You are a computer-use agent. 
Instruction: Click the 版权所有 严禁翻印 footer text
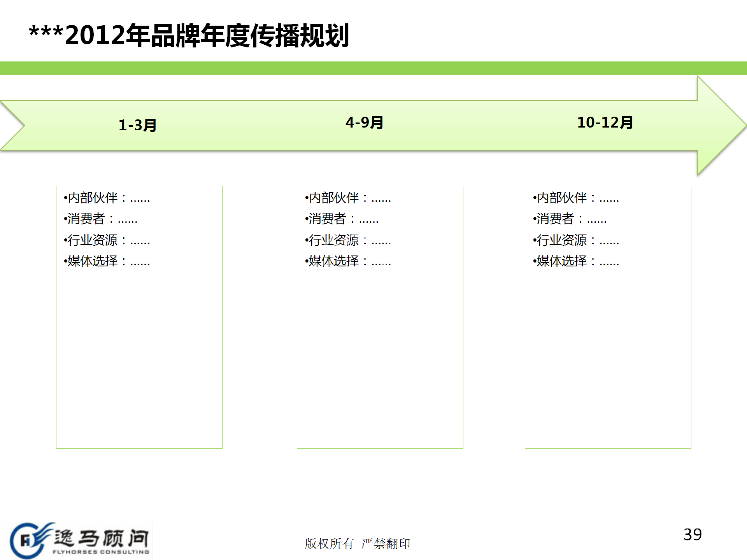click(357, 543)
